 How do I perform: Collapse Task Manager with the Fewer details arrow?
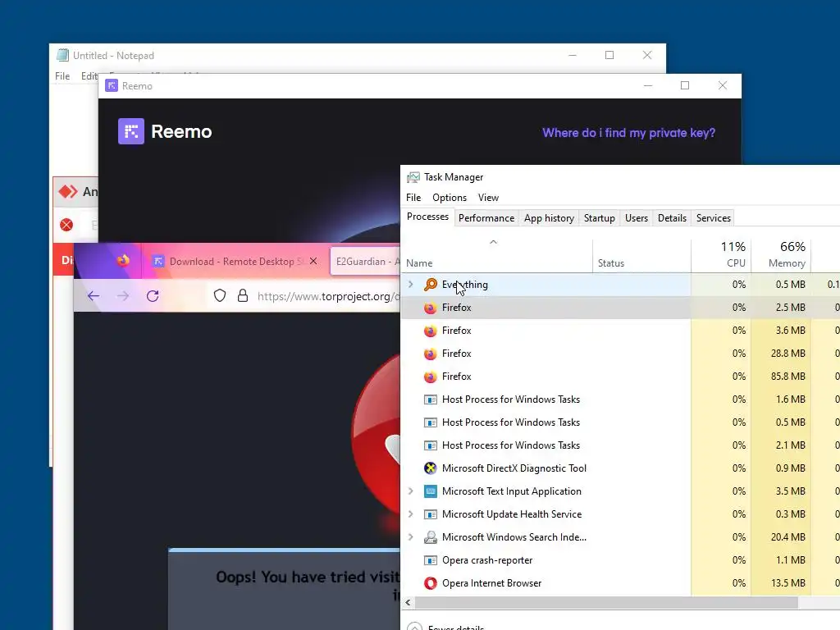[414, 628]
